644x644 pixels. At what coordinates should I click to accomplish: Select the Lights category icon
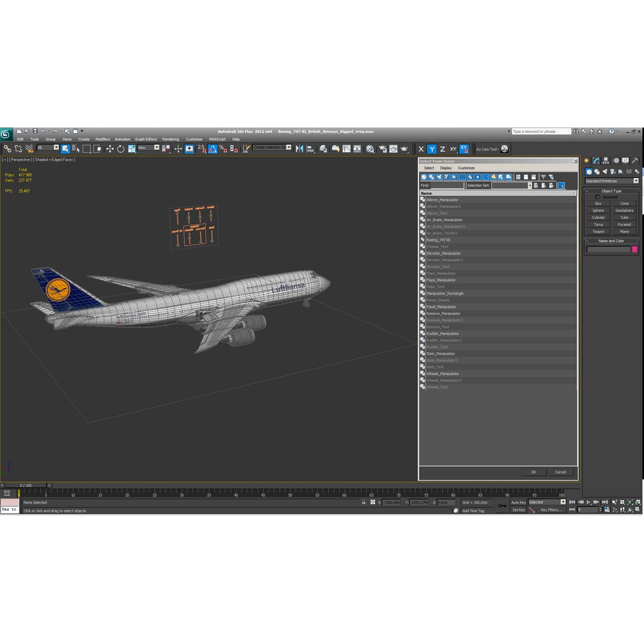[x=605, y=172]
